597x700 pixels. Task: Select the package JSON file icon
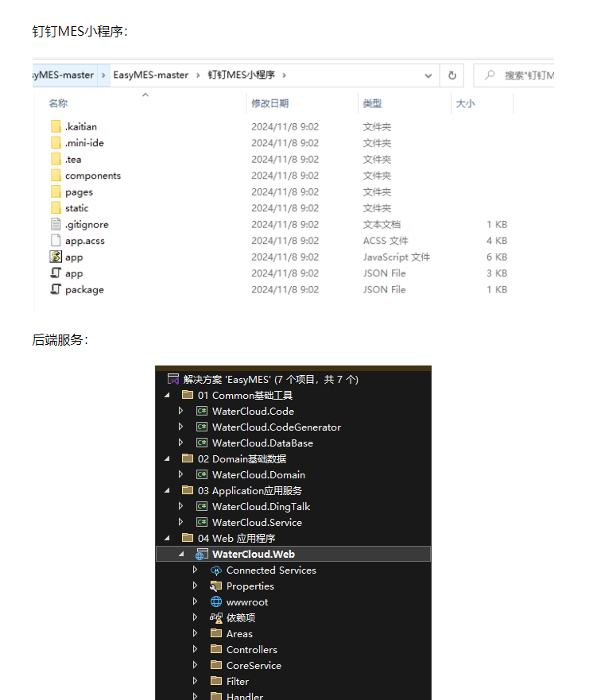pyautogui.click(x=56, y=289)
